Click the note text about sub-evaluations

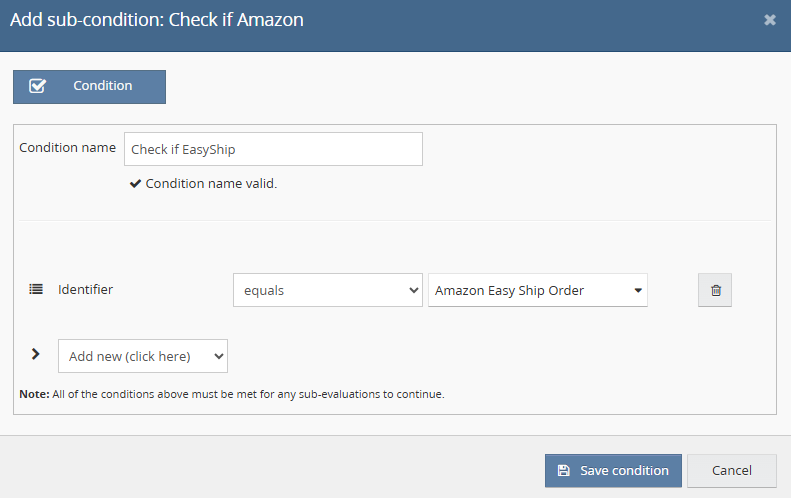point(248,394)
